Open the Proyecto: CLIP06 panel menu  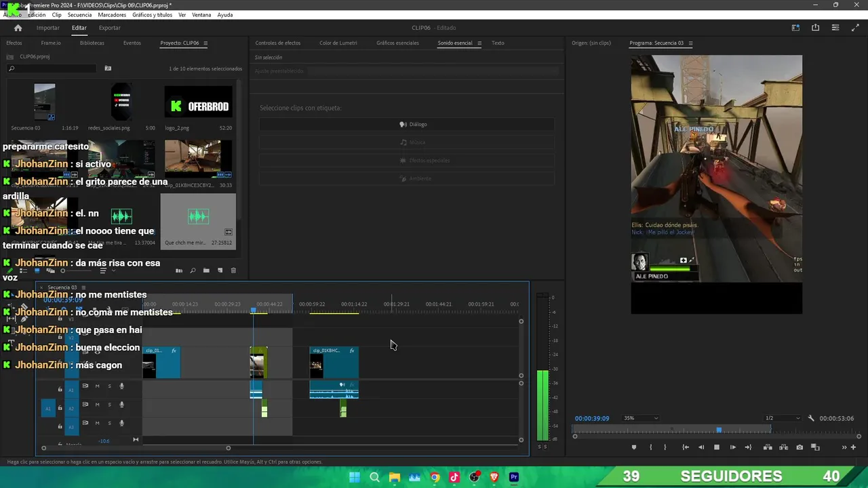coord(205,43)
